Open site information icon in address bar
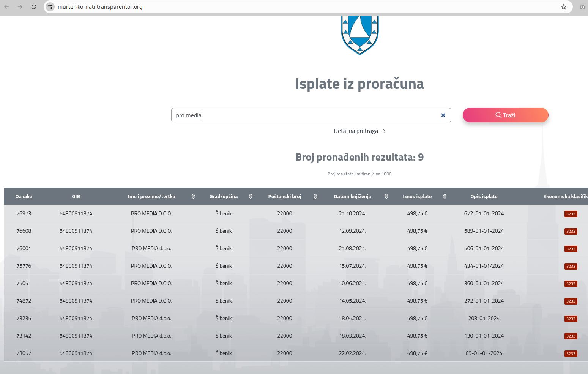The image size is (588, 374). pyautogui.click(x=50, y=7)
